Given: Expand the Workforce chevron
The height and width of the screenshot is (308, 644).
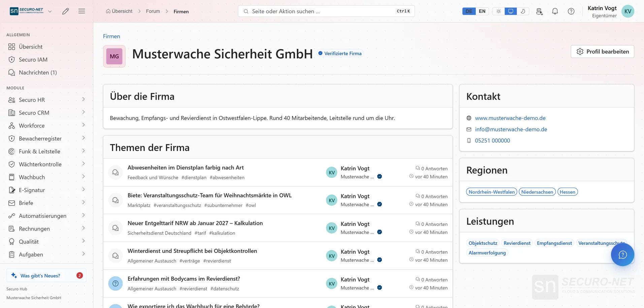Looking at the screenshot, I should [x=84, y=125].
